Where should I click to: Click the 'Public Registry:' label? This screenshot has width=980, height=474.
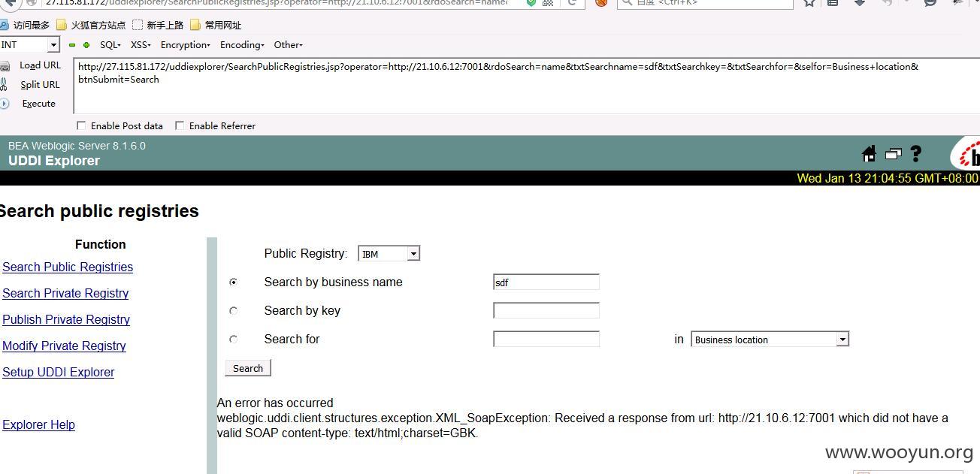click(306, 254)
